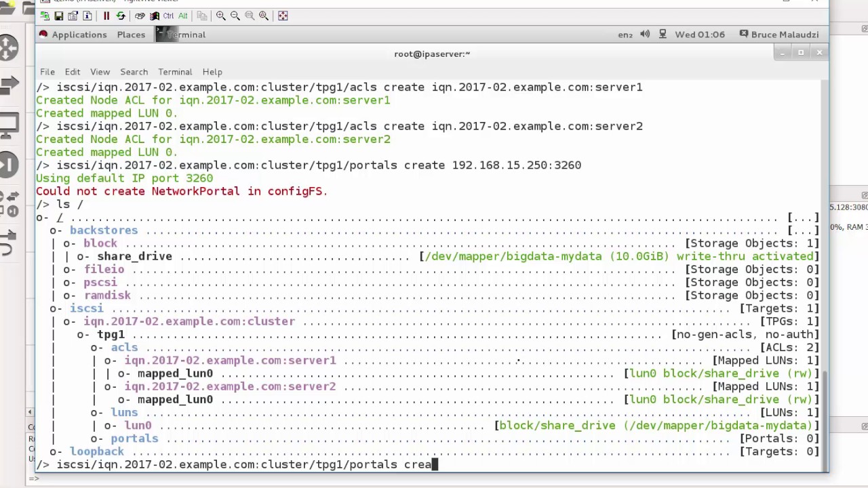Select the add link cable icon
Image resolution: width=868 pixels, height=488 pixels.
8,242
